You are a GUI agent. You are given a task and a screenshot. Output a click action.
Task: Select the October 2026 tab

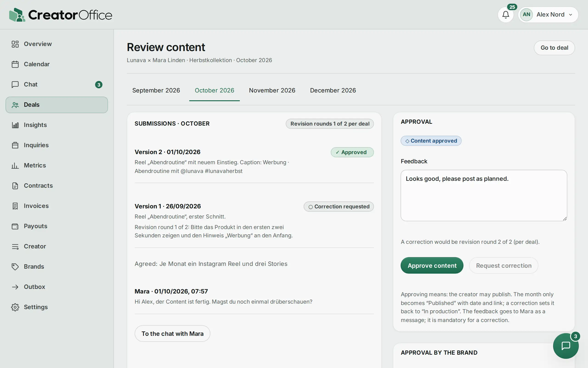pos(214,90)
